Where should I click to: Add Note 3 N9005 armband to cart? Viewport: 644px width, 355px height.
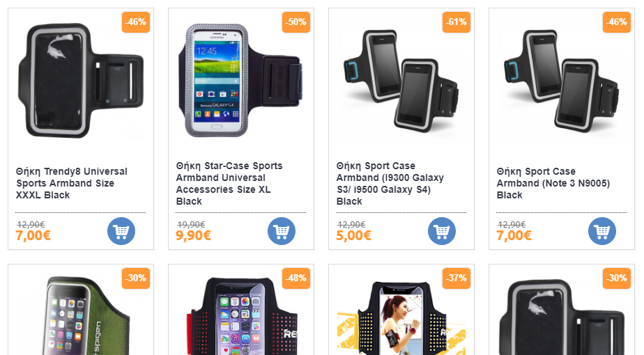(x=601, y=231)
